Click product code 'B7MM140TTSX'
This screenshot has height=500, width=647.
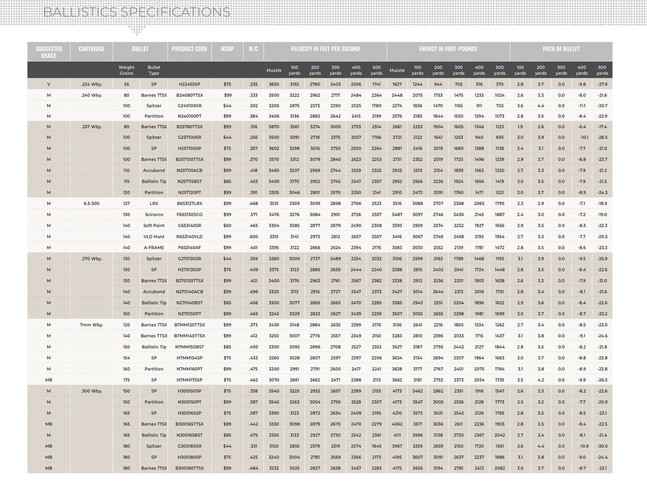coord(189,336)
